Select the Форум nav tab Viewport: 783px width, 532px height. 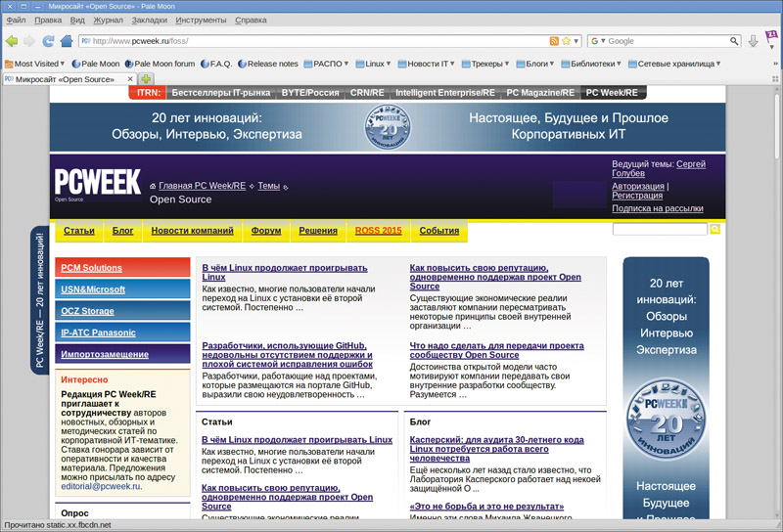[266, 231]
